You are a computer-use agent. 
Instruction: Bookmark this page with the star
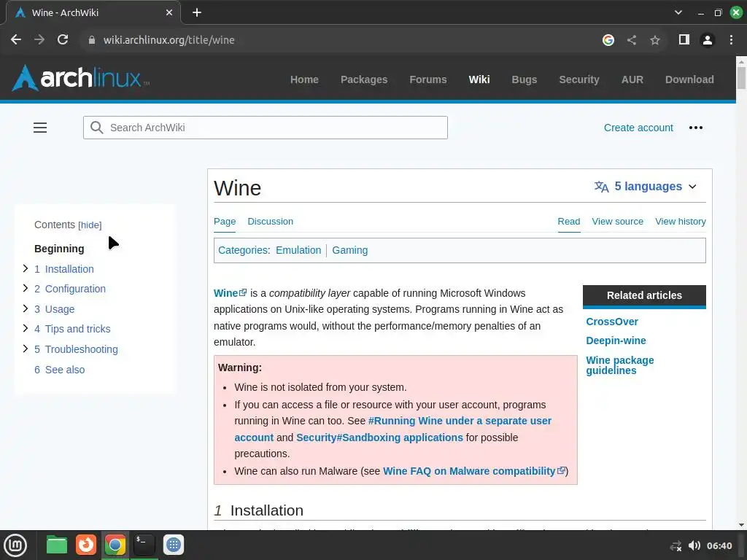(x=655, y=40)
